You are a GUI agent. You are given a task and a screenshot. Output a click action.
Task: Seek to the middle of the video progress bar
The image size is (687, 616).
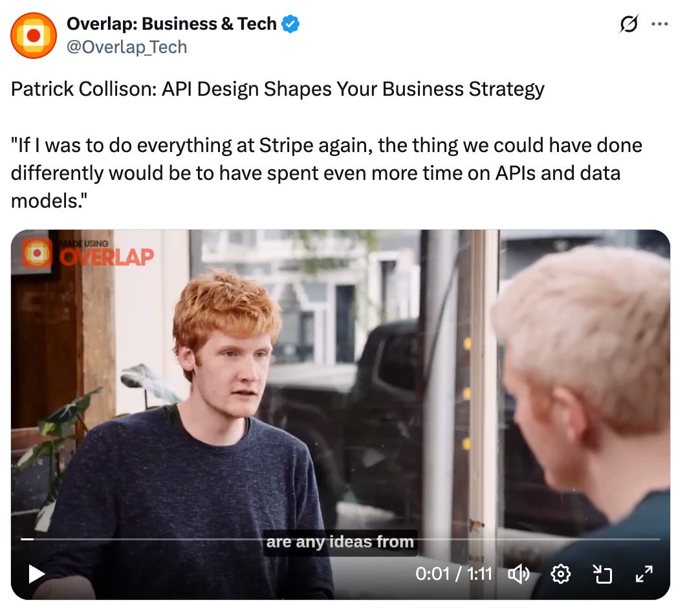pos(340,540)
